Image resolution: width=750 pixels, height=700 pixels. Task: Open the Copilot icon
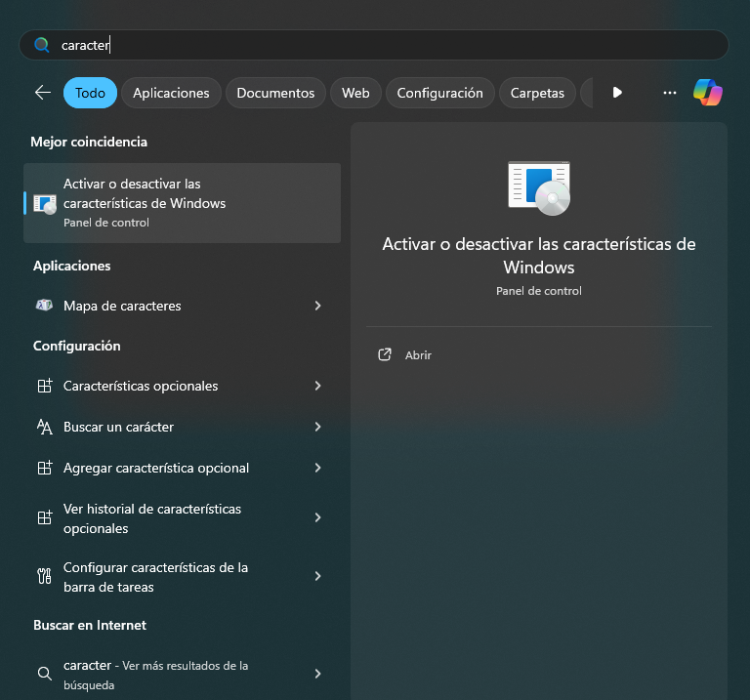tap(708, 93)
